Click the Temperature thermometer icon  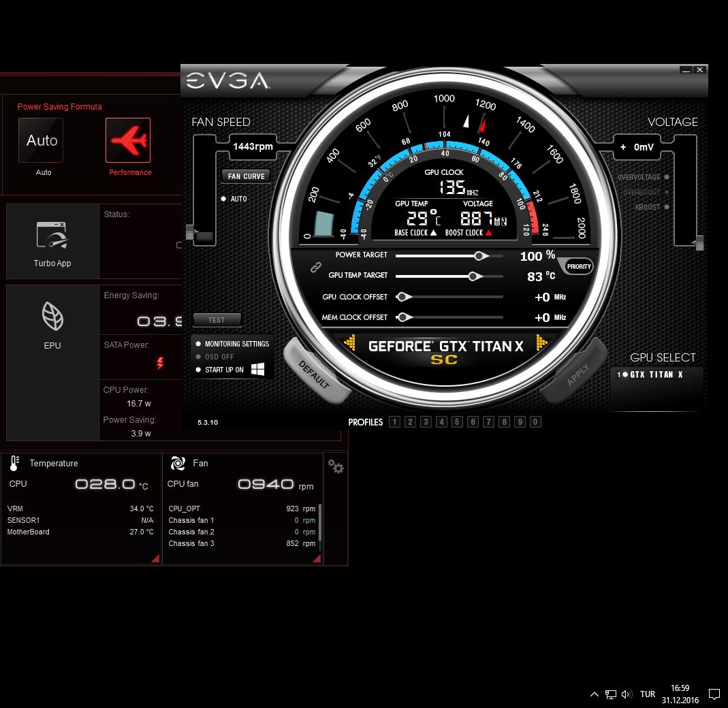coord(15,463)
